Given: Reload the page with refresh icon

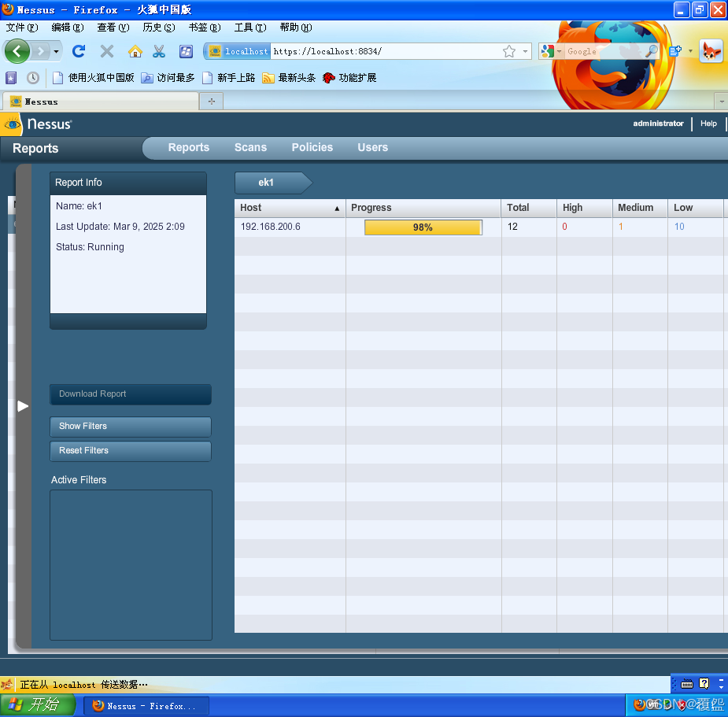Looking at the screenshot, I should coord(79,51).
